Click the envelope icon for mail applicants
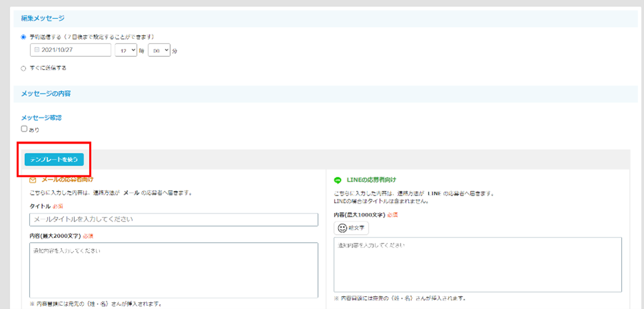 (x=33, y=180)
